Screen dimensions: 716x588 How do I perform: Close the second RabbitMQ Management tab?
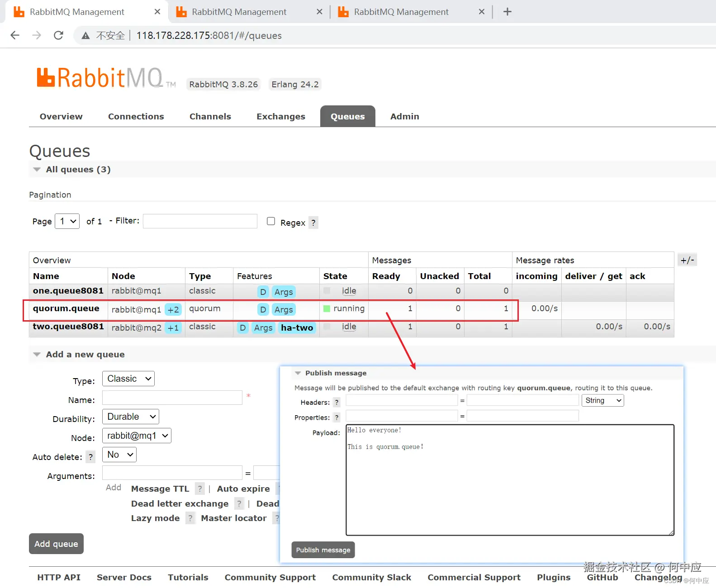319,12
